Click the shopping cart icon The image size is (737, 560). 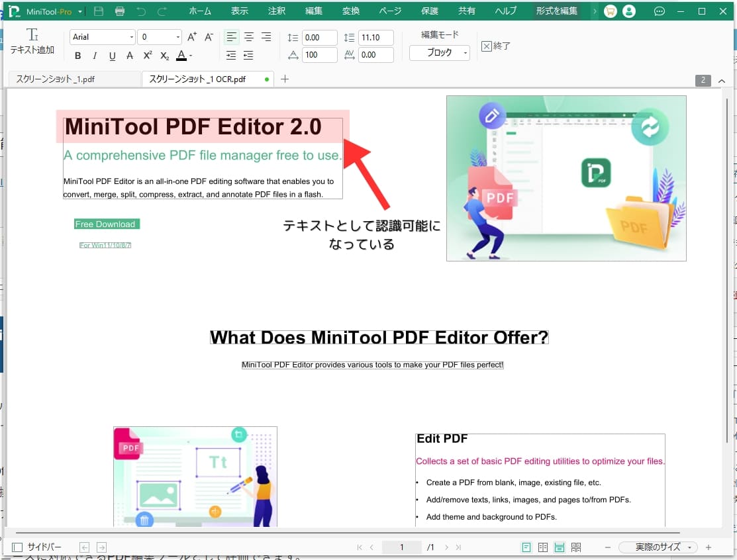point(610,11)
